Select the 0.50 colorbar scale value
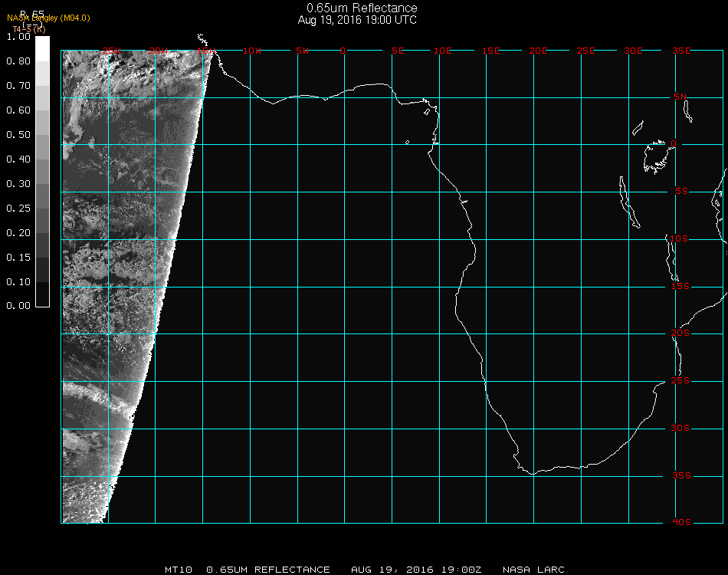The width and height of the screenshot is (728, 575). click(18, 135)
